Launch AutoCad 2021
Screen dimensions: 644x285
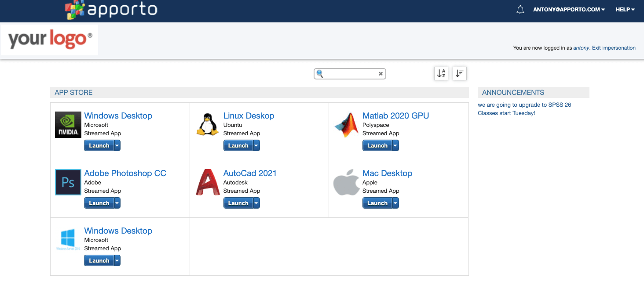pyautogui.click(x=238, y=203)
